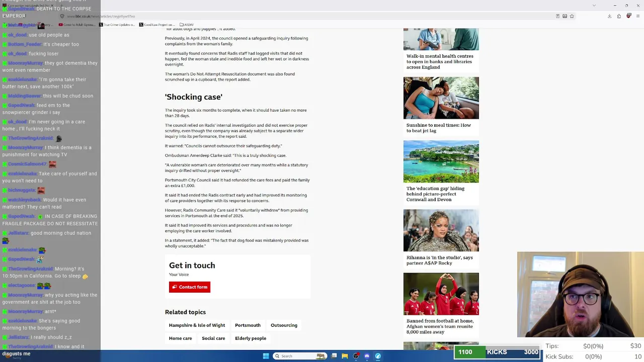The image size is (644, 362).
Task: Click the 'Shocking case' heading
Action: pos(194,97)
